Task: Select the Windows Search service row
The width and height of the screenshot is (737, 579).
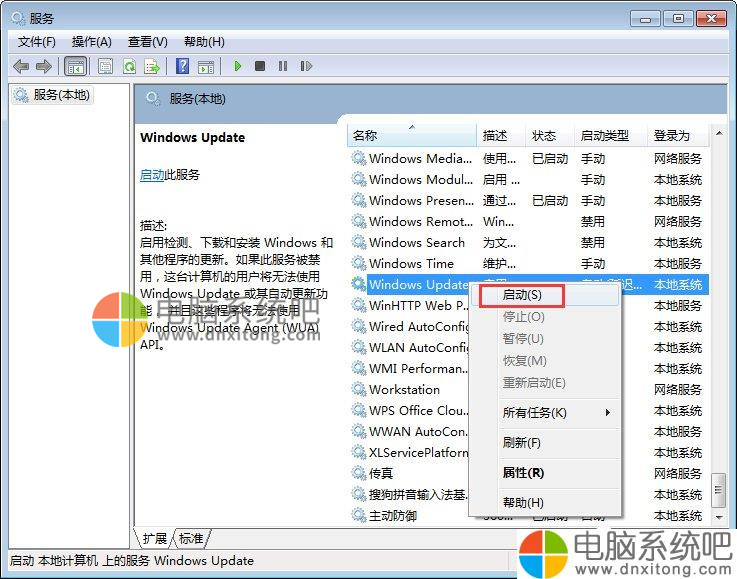Action: 528,243
